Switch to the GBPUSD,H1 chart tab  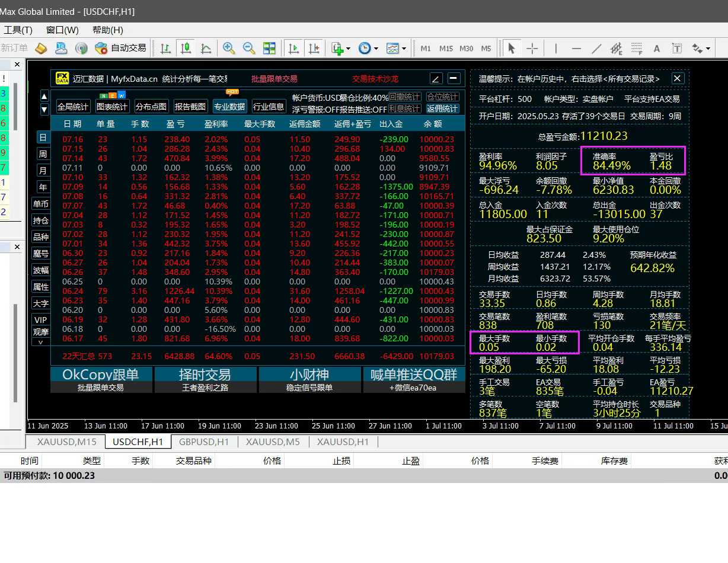pos(204,442)
